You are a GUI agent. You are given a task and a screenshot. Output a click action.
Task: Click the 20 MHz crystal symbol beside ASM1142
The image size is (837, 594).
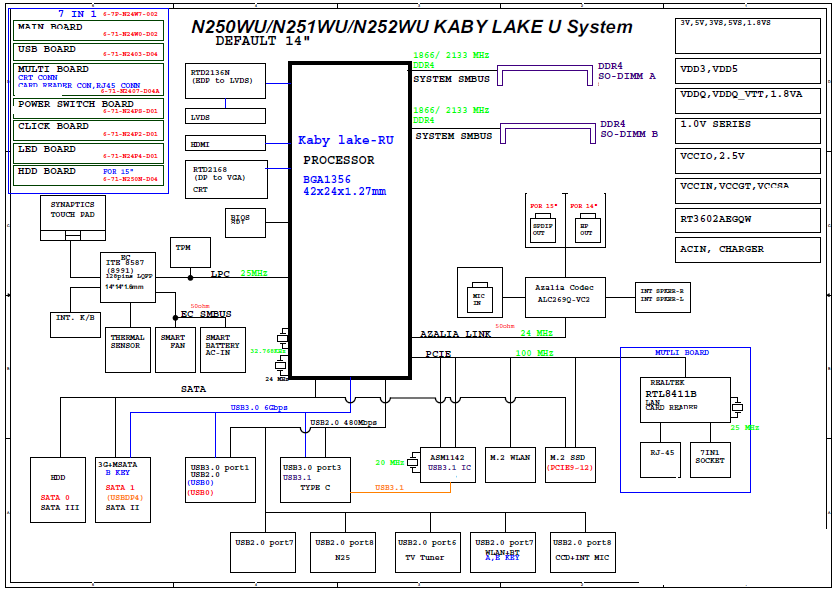413,463
